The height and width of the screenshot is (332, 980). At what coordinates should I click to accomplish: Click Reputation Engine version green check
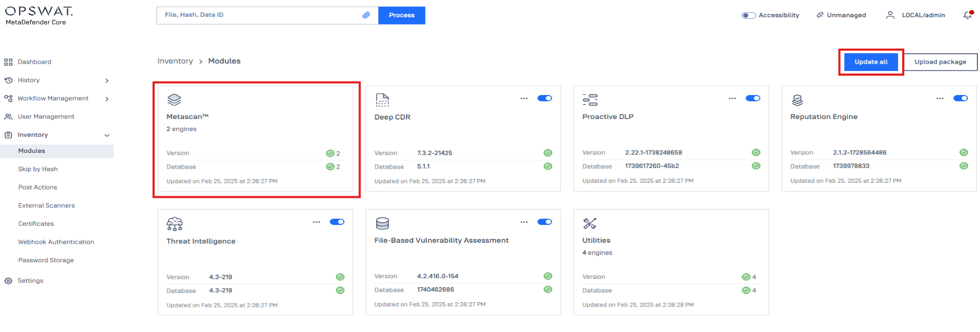click(964, 152)
